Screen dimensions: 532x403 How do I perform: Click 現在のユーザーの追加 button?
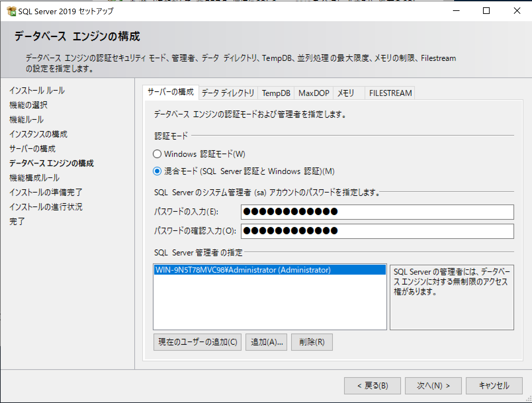tap(198, 342)
